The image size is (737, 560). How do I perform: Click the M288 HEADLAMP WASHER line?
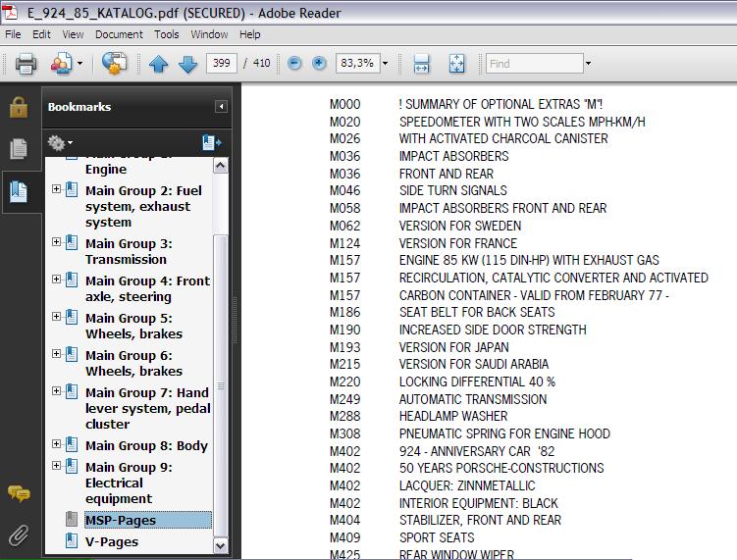418,416
